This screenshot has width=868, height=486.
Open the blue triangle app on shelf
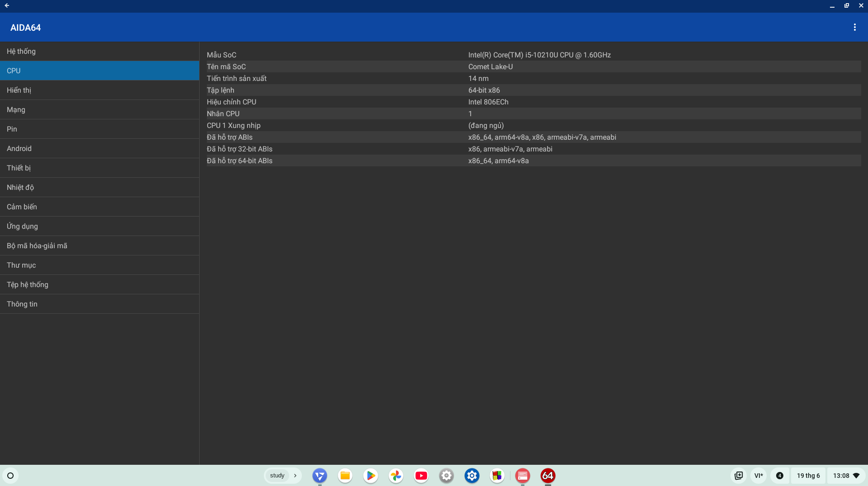(320, 476)
